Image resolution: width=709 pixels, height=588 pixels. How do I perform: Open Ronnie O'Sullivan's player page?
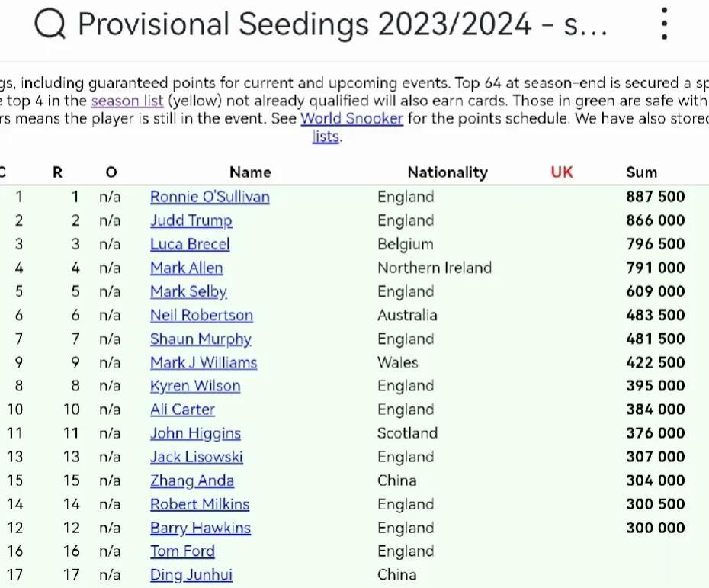click(x=210, y=197)
